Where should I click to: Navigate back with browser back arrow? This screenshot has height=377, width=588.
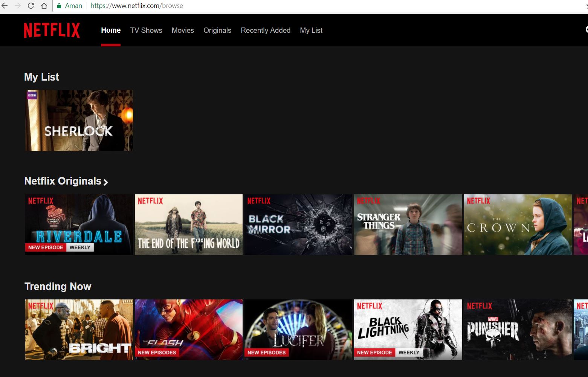click(x=5, y=6)
